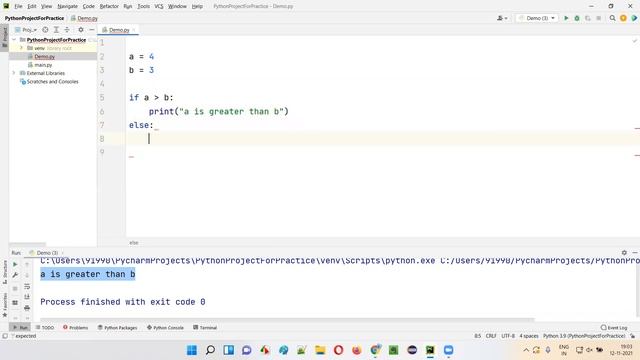Open the Python Console tab

click(165, 327)
